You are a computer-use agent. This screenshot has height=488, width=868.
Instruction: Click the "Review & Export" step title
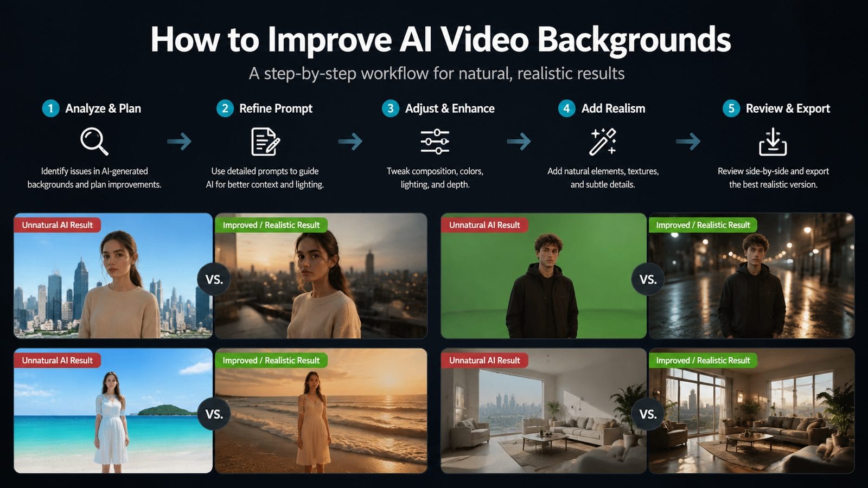(788, 108)
